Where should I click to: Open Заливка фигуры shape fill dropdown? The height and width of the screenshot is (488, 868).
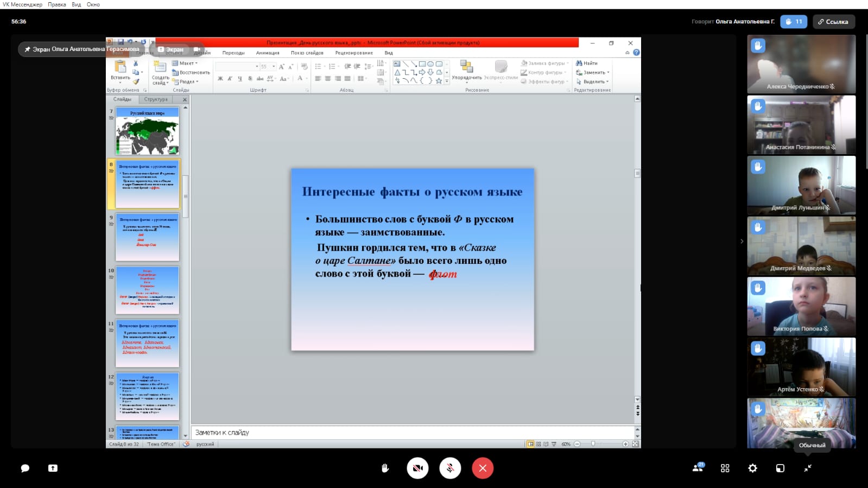[x=545, y=63]
